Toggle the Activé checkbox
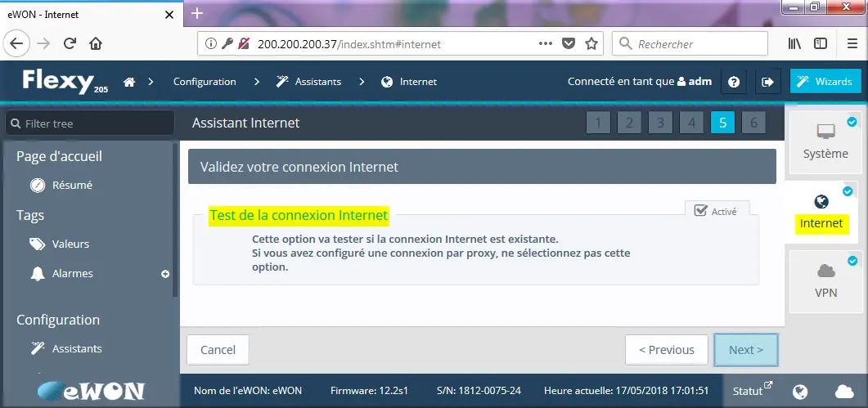Screen dimensions: 868x408 tap(701, 211)
